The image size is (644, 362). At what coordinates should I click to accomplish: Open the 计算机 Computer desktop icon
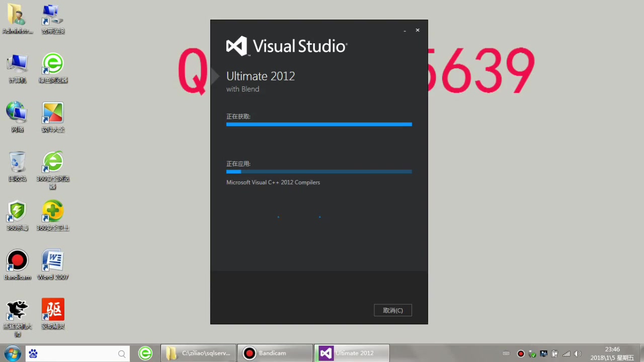(x=18, y=68)
